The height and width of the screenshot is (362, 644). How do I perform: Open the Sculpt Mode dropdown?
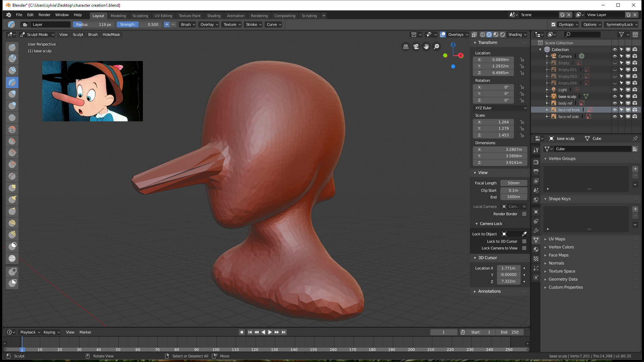point(37,35)
